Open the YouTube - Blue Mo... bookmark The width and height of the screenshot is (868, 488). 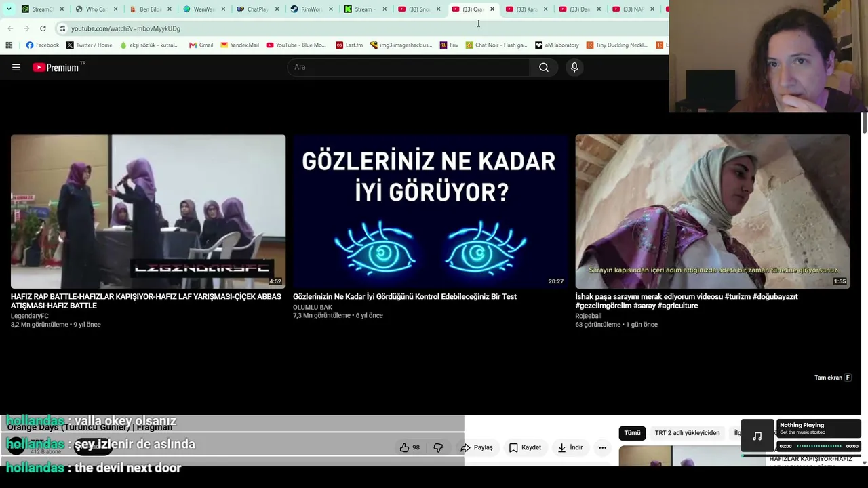[296, 45]
